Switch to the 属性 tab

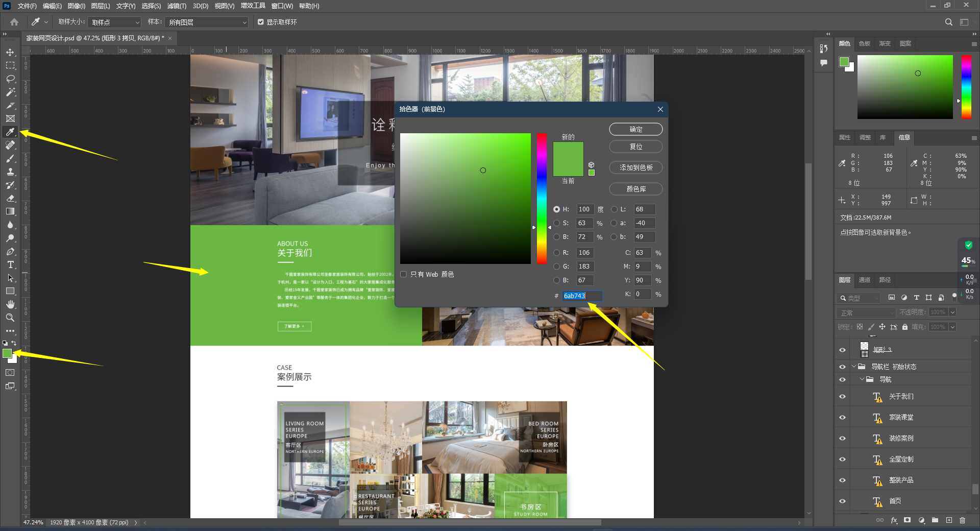[845, 137]
